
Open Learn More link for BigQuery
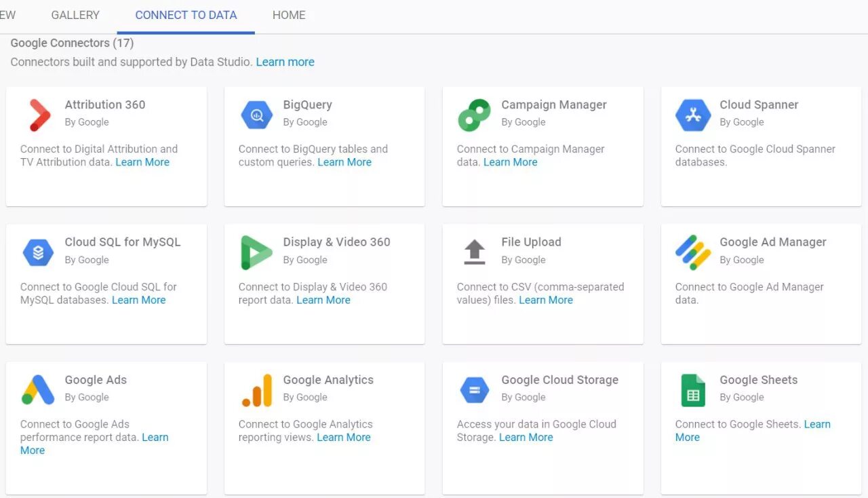(x=344, y=162)
